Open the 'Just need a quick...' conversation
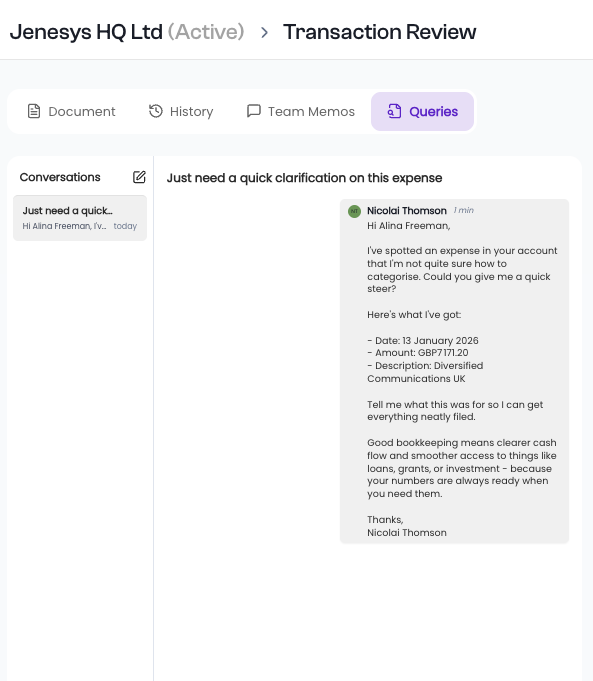The height and width of the screenshot is (681, 593). [80, 218]
